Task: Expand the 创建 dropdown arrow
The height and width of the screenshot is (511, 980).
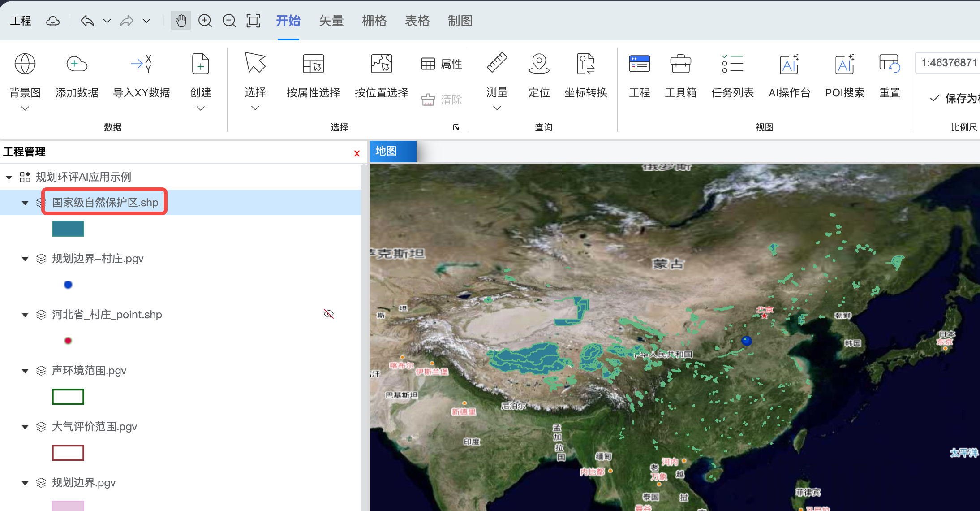Action: pyautogui.click(x=201, y=108)
